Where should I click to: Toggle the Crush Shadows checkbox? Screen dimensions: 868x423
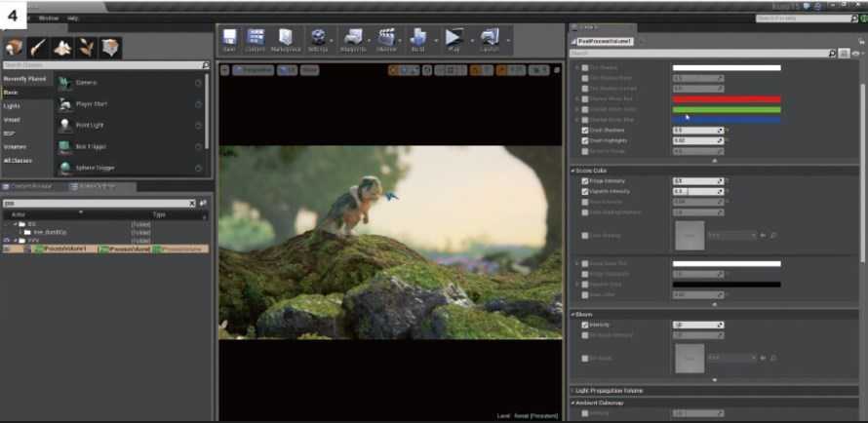tap(585, 130)
